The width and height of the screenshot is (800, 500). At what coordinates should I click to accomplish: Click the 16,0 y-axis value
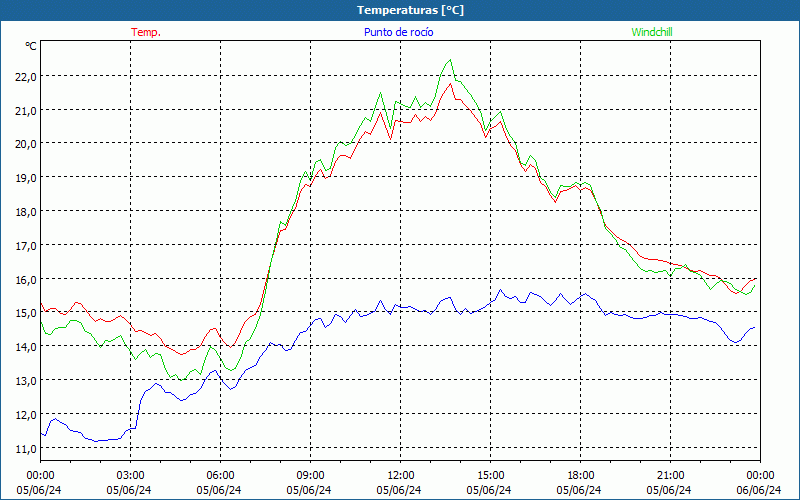pos(26,280)
